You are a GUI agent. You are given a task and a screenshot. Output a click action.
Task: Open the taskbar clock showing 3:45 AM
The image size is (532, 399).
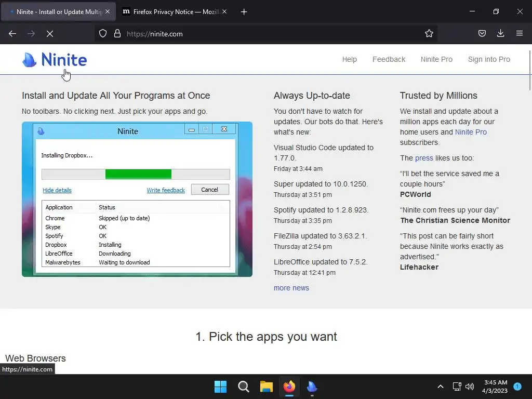495,387
